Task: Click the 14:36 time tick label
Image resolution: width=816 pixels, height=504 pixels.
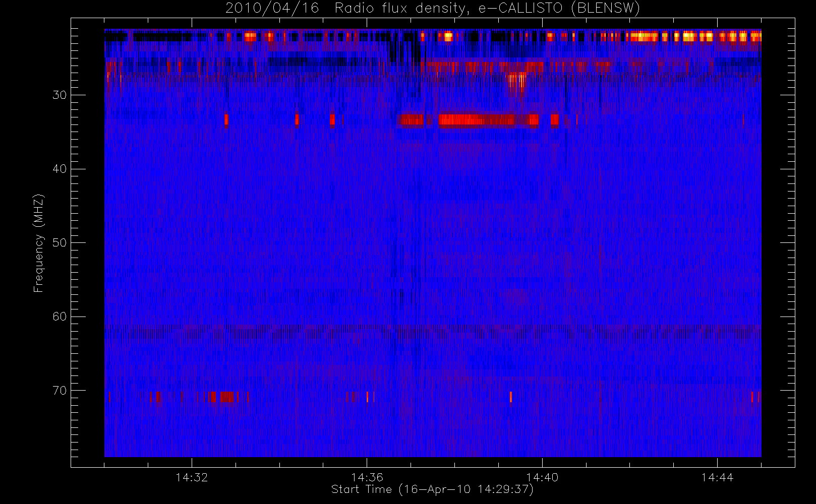Action: coord(367,477)
